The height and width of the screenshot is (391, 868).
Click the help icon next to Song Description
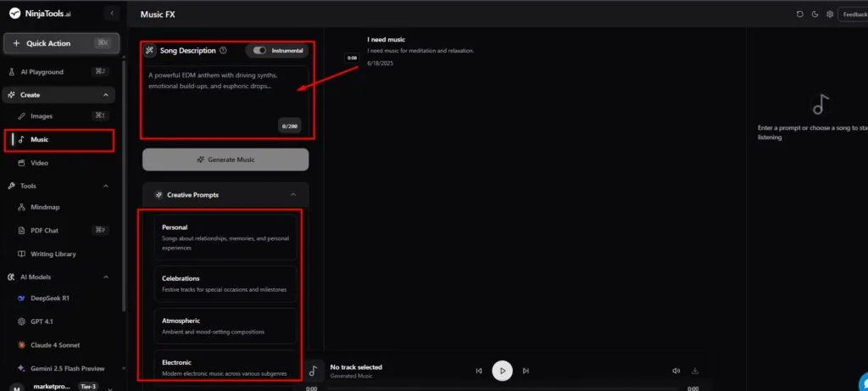223,50
